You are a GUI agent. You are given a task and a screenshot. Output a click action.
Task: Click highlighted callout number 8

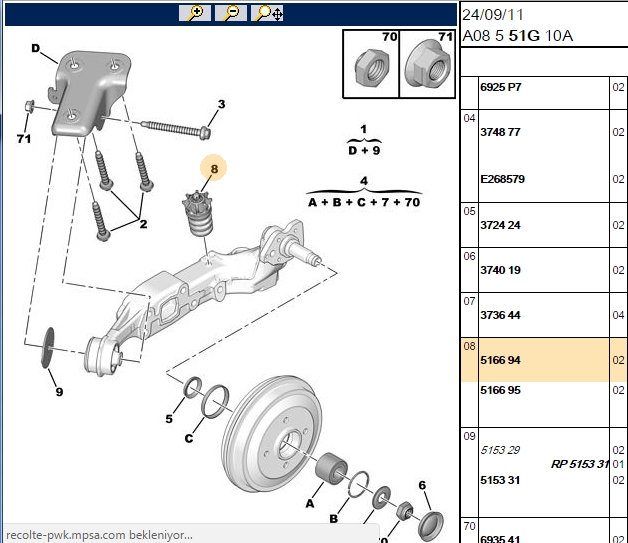coord(214,168)
